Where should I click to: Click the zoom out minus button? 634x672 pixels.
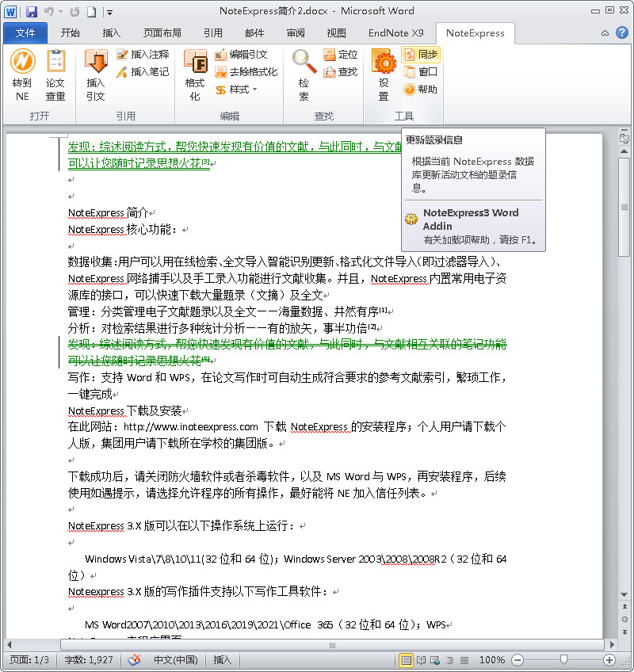tap(518, 660)
